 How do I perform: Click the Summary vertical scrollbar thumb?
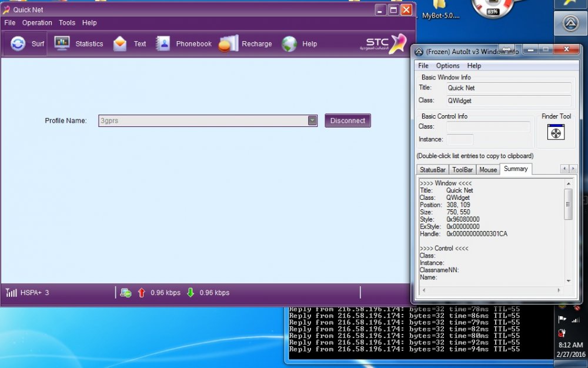tap(568, 204)
